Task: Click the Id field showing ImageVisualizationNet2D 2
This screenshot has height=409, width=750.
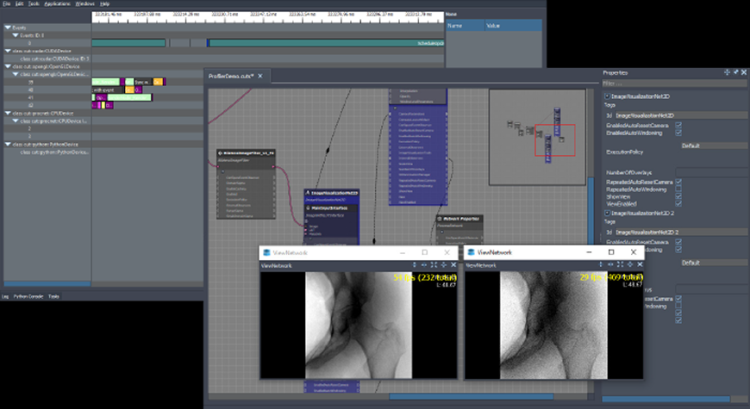Action: click(x=680, y=232)
